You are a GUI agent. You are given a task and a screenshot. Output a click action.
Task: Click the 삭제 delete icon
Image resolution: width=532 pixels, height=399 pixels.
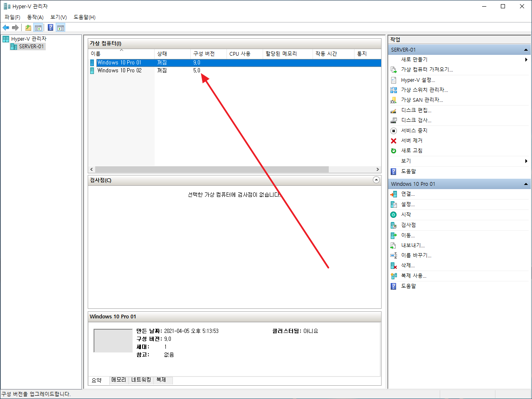[394, 266]
